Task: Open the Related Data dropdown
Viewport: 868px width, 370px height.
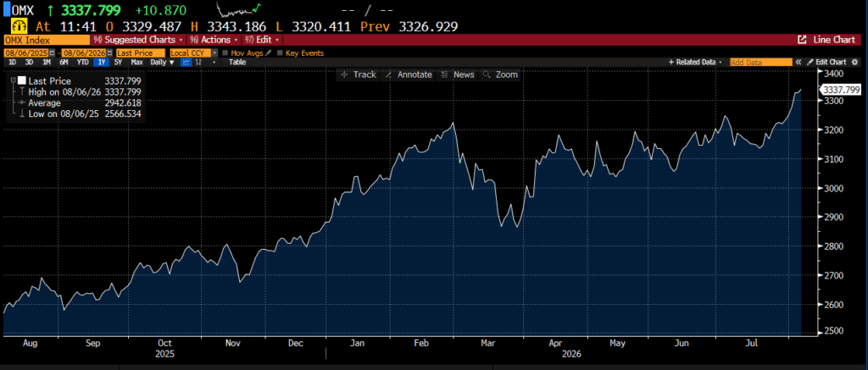Action: pyautogui.click(x=695, y=62)
